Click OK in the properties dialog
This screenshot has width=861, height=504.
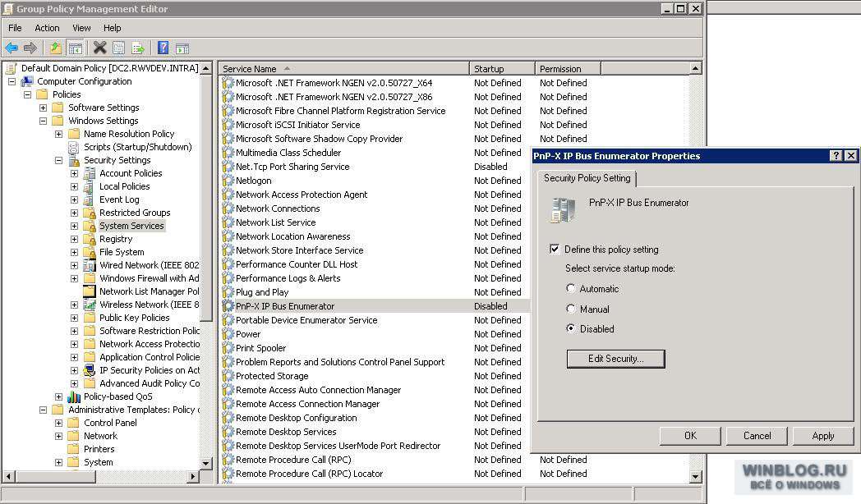pyautogui.click(x=690, y=435)
